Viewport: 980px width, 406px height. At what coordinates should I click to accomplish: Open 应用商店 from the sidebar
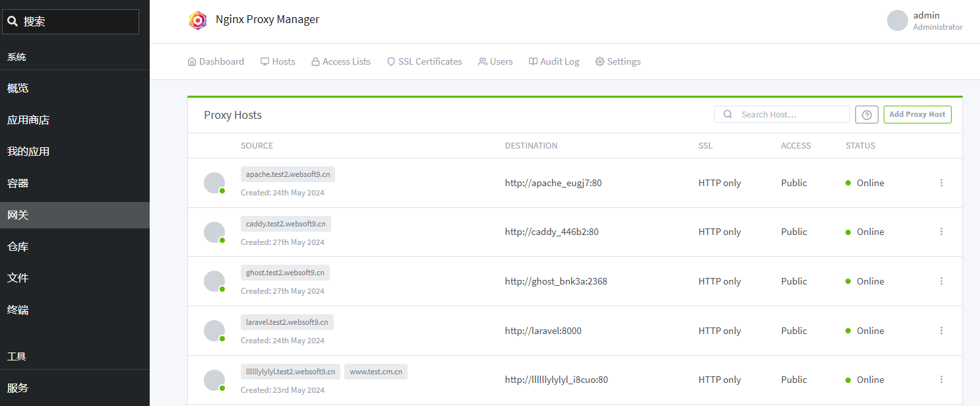(28, 120)
